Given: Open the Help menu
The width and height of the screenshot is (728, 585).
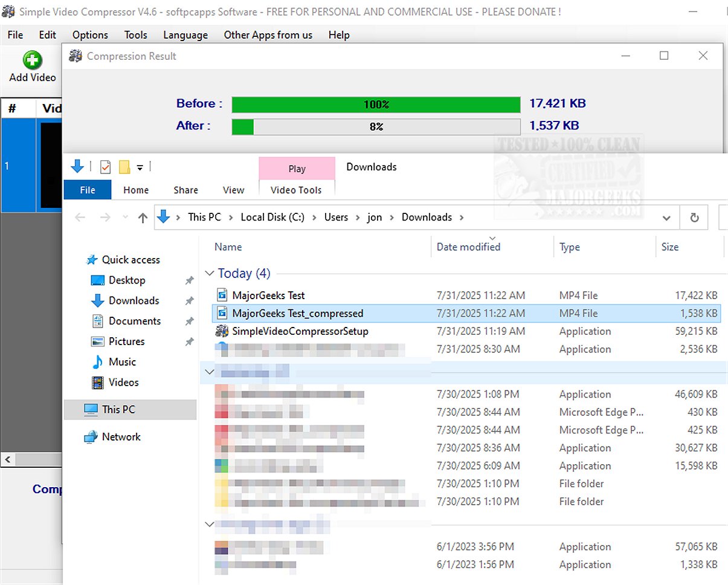Looking at the screenshot, I should pyautogui.click(x=339, y=35).
